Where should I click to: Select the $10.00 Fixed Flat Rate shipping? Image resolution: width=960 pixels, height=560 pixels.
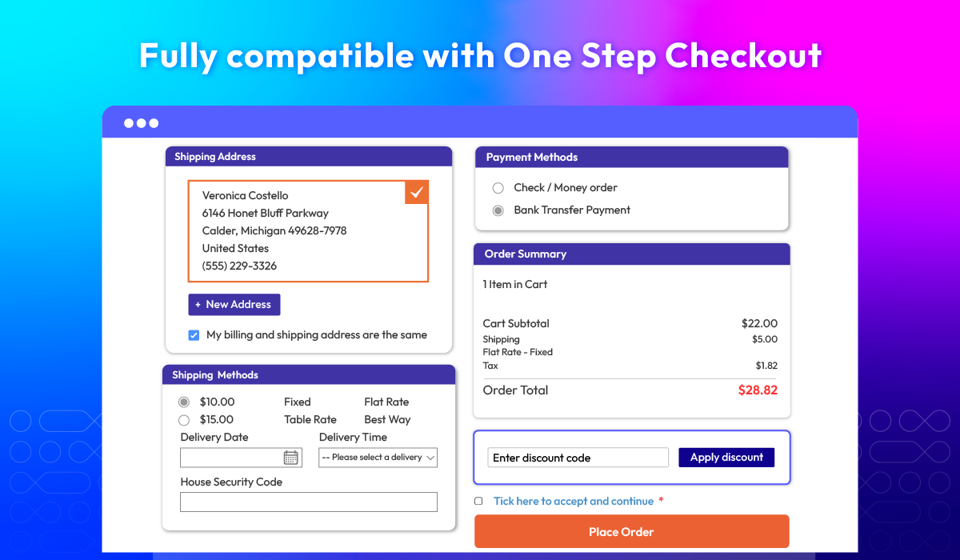pos(184,402)
